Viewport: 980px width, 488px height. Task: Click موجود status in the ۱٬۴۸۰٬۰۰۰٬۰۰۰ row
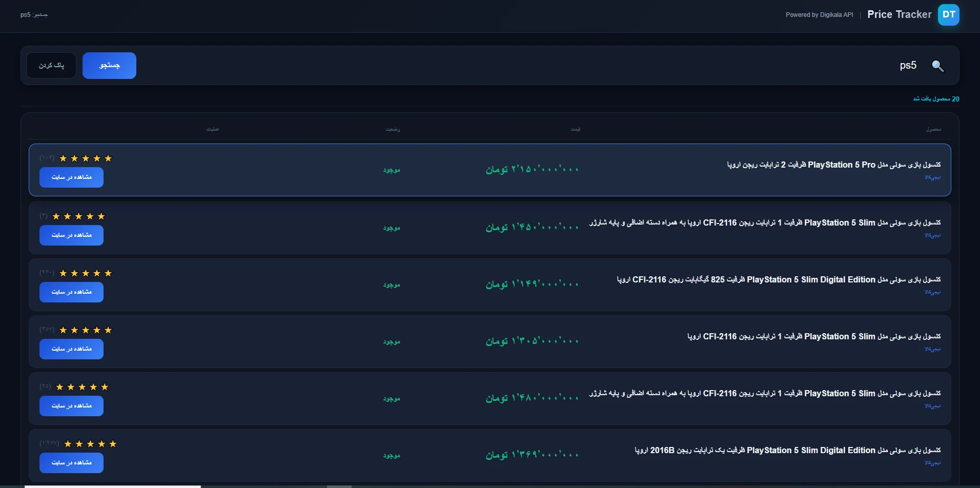coord(392,399)
